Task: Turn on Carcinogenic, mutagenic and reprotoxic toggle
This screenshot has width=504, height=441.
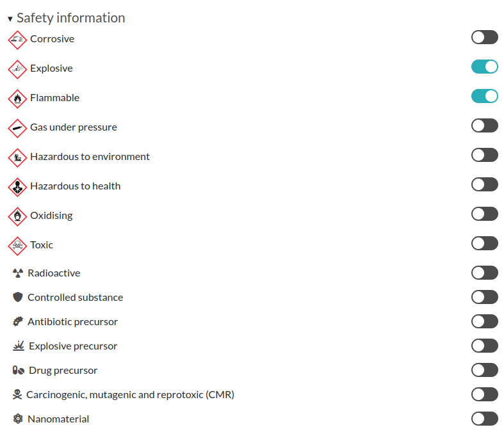Action: point(484,394)
